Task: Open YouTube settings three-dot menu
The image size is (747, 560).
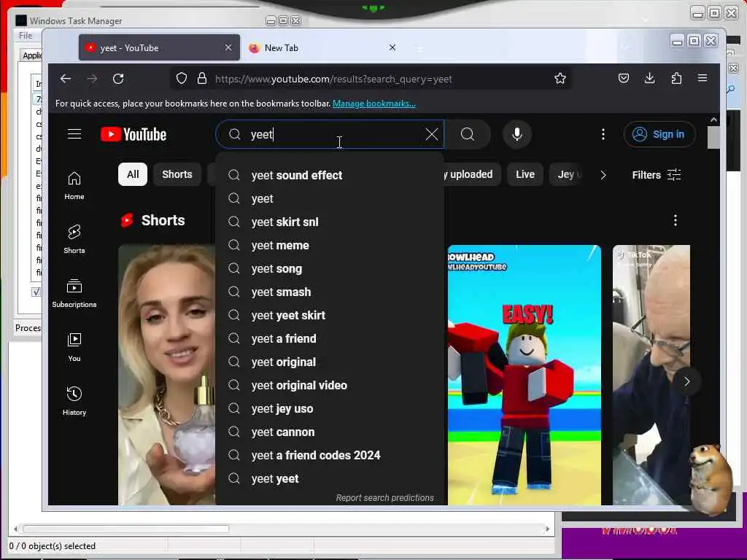Action: coord(603,134)
